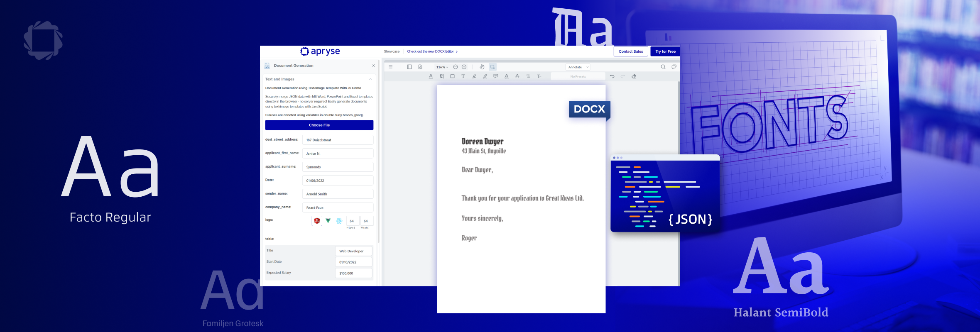The height and width of the screenshot is (332, 980).
Task: Select the eraser tool
Action: point(634,76)
